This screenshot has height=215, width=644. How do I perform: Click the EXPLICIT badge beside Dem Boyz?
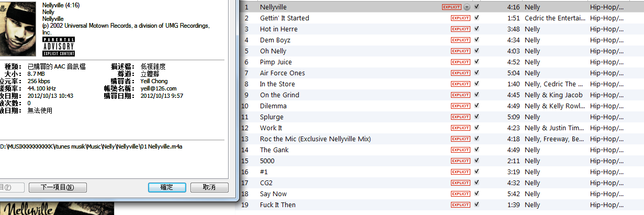pyautogui.click(x=460, y=40)
